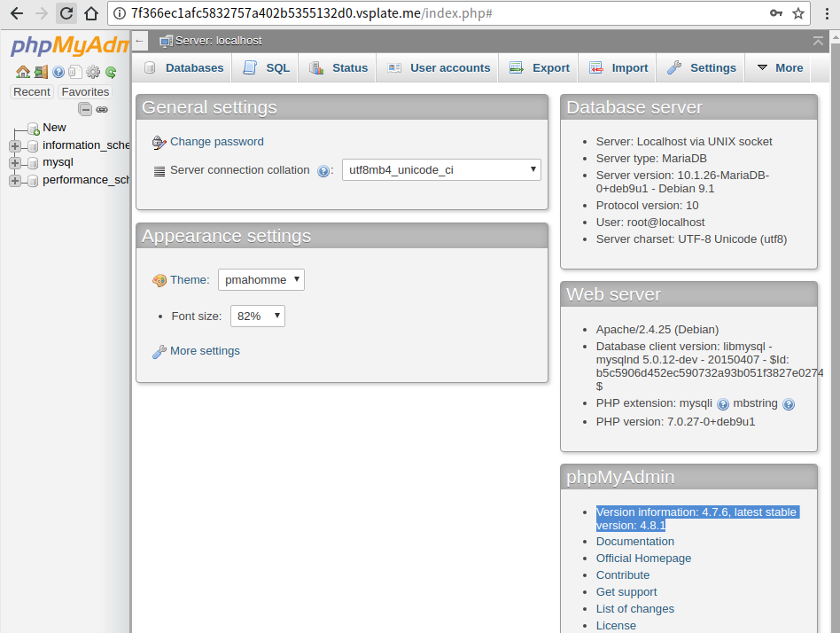Open the More settings link
The height and width of the screenshot is (633, 840).
coord(206,351)
